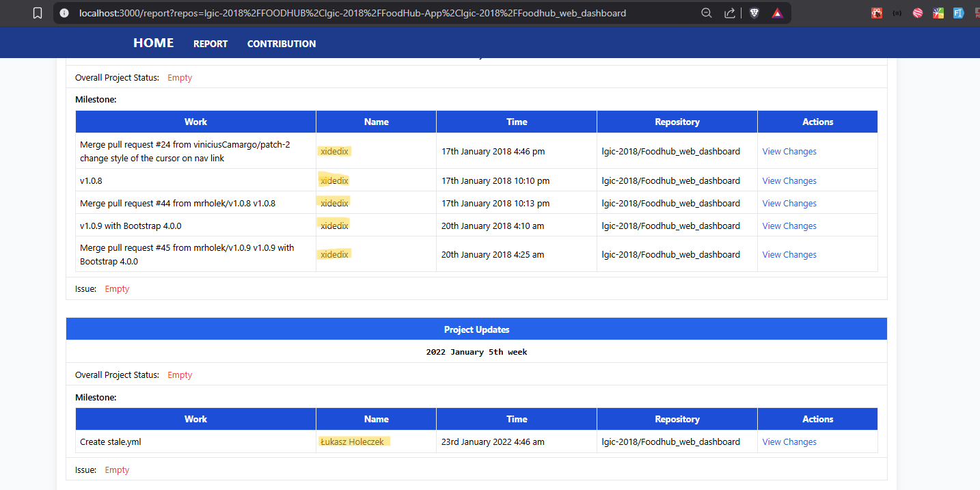Click xidedix name in the v1.0.8 row

tap(334, 181)
